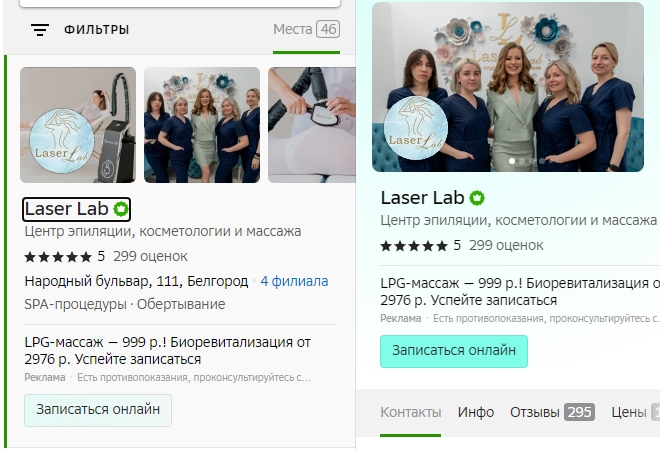Image resolution: width=660 pixels, height=450 pixels.
Task: Click the teal Записаться онлайн button
Action: [454, 351]
